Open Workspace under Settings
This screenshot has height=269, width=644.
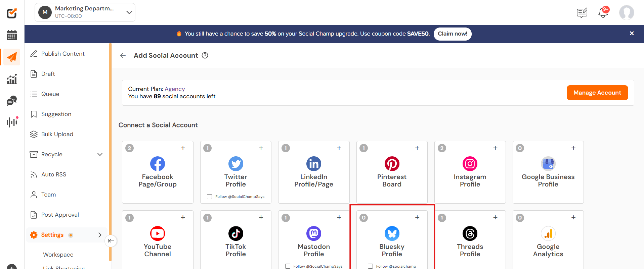[x=58, y=255]
